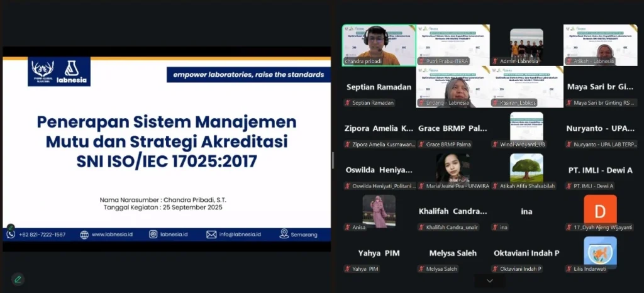
Task: Click the phone icon on the slide footer
Action: (11, 235)
